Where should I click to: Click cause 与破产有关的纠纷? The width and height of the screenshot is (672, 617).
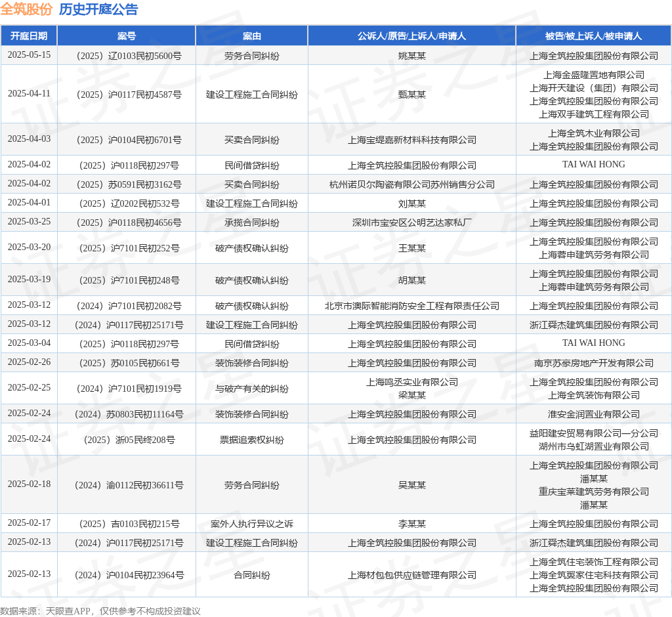tap(251, 389)
